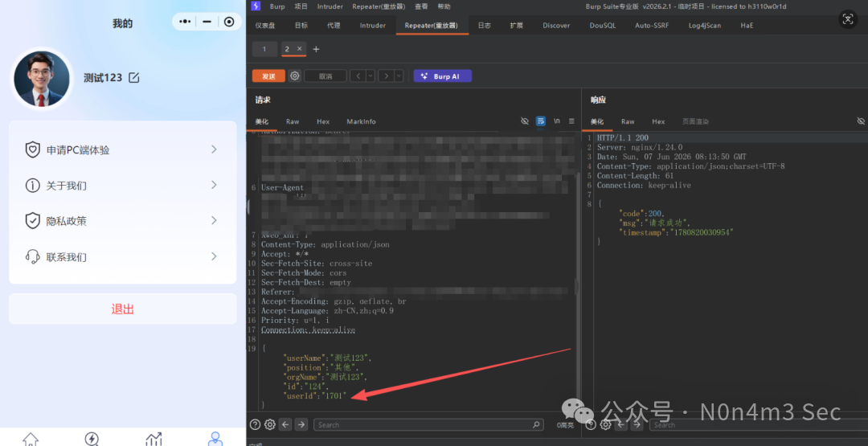
Task: Switch to the DouSQL tab
Action: click(x=602, y=26)
